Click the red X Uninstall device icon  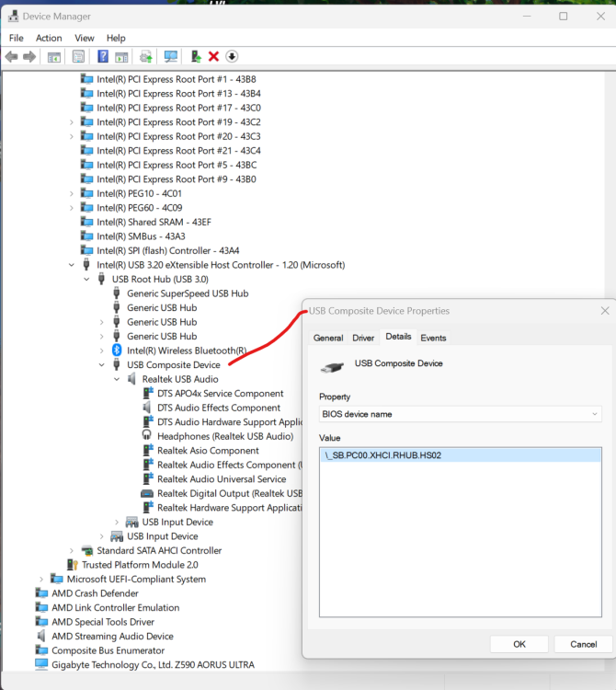coord(213,57)
